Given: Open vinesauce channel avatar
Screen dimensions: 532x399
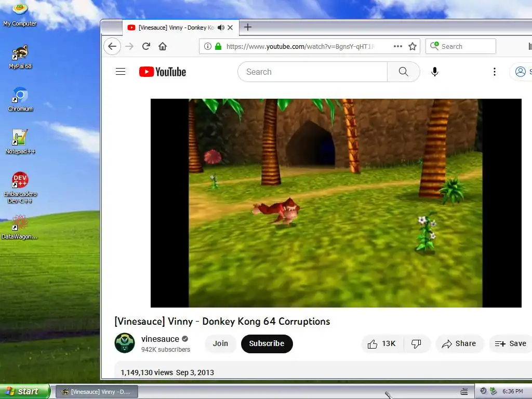Looking at the screenshot, I should point(125,343).
